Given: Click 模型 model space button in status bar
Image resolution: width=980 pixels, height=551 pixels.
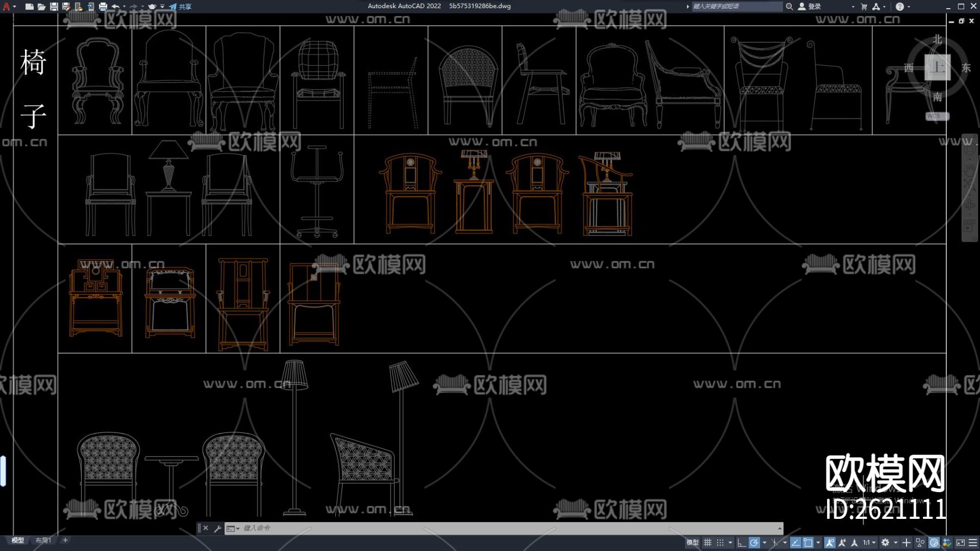Looking at the screenshot, I should pos(693,542).
